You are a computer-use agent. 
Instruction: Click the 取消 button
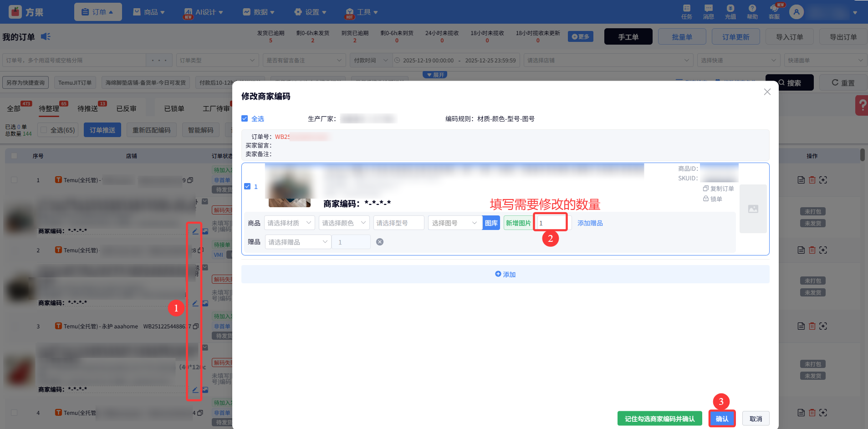click(x=756, y=419)
